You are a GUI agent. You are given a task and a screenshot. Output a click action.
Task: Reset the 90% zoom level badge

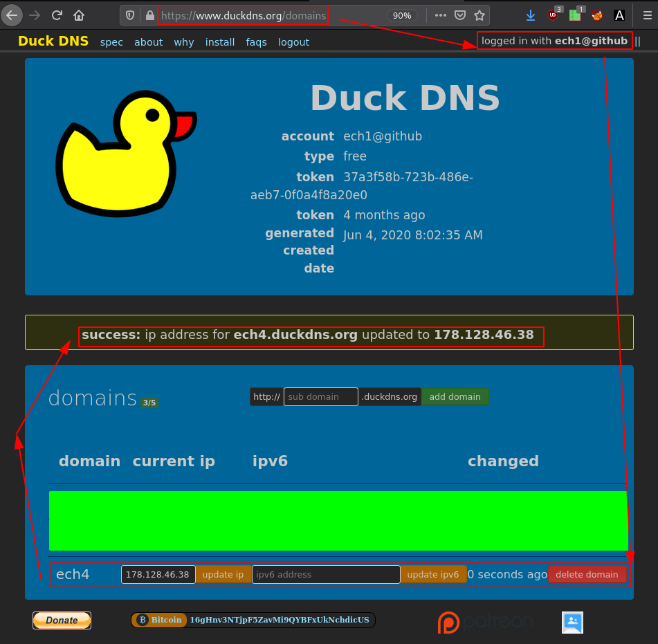pos(401,15)
